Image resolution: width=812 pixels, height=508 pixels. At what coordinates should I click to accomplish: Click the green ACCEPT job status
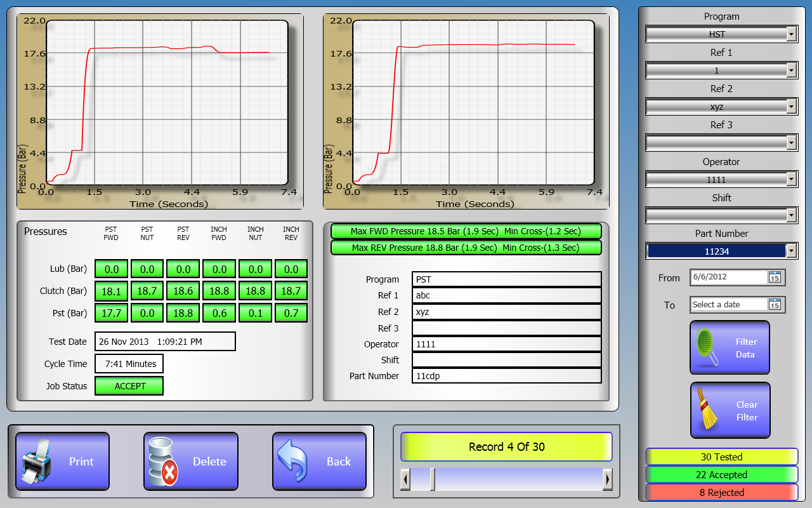tap(129, 386)
